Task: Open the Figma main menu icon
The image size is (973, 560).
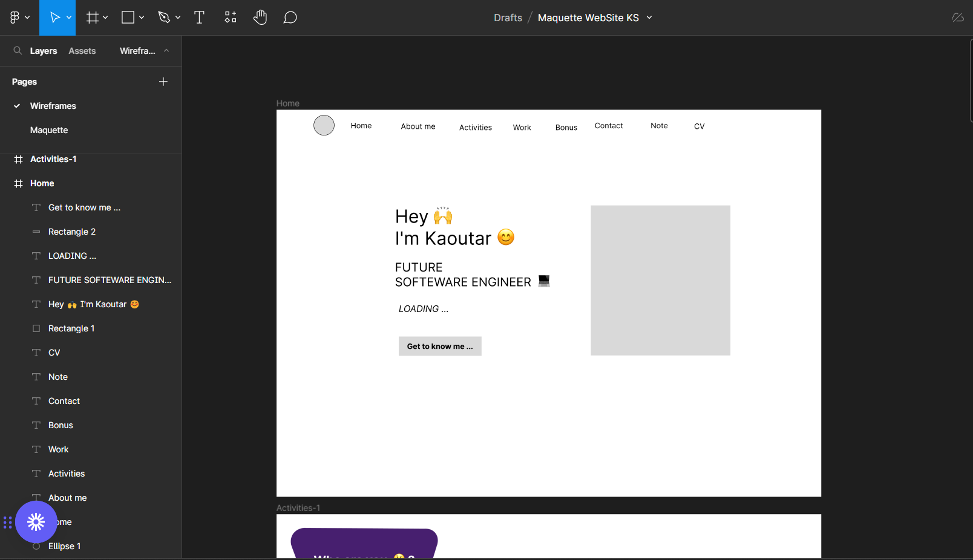Action: pos(15,18)
